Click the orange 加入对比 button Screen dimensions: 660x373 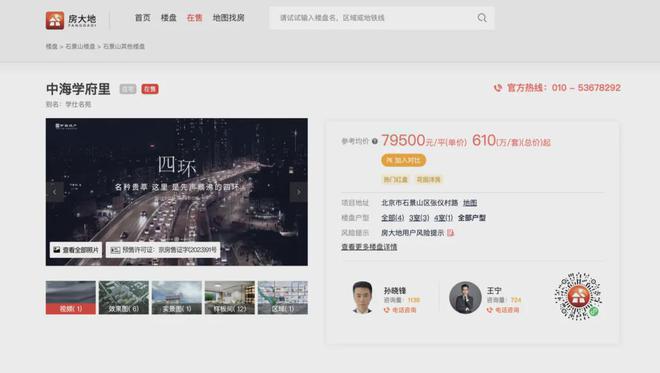click(404, 160)
